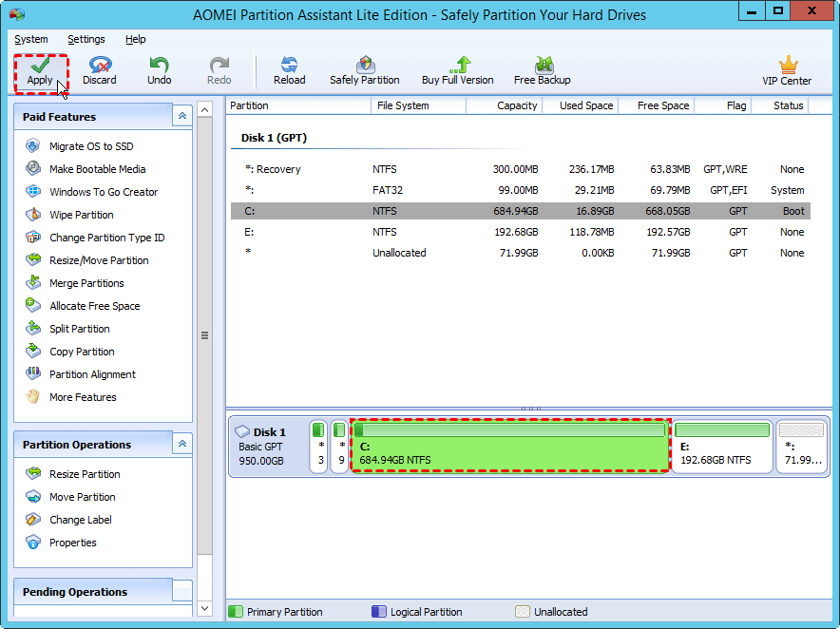
Task: Select E: 192.68GB block in disk map
Action: [x=721, y=447]
